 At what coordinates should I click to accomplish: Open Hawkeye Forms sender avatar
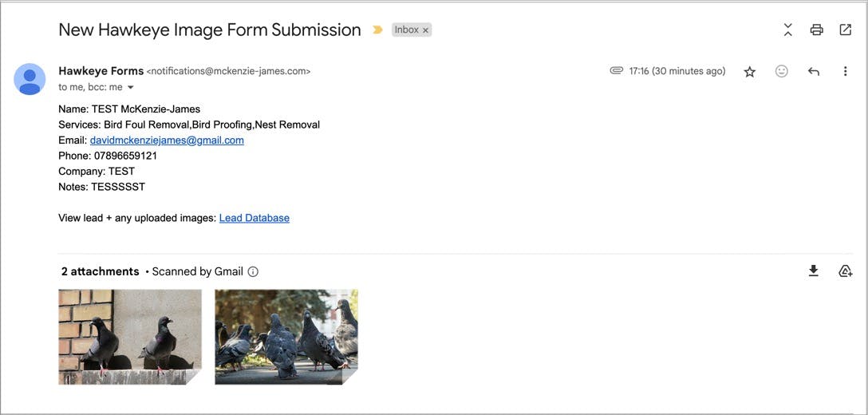pos(30,79)
